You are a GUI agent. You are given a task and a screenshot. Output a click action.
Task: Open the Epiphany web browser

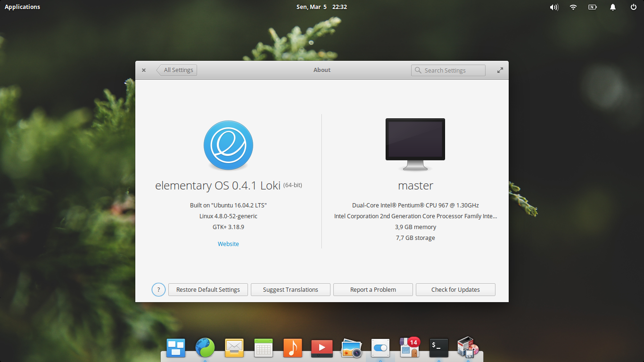205,348
